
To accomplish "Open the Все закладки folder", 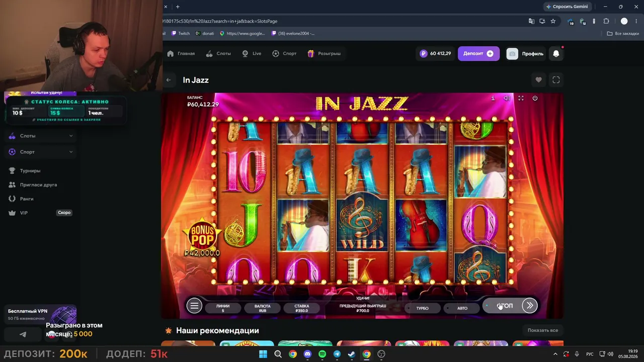I will coord(623,34).
